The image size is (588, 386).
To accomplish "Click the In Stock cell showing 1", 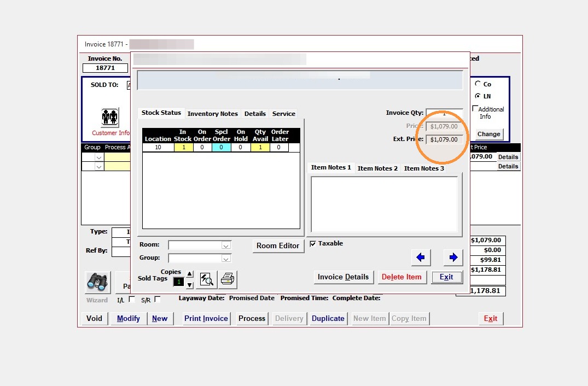I will point(183,147).
